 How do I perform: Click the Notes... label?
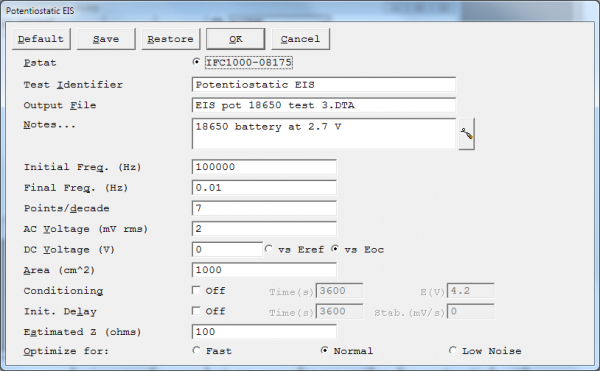pyautogui.click(x=49, y=125)
